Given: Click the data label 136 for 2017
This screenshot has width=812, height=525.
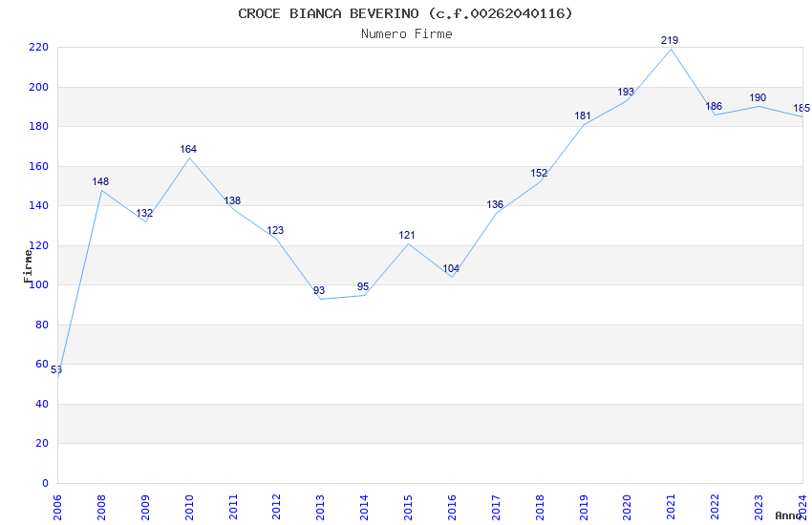Looking at the screenshot, I should (495, 205).
